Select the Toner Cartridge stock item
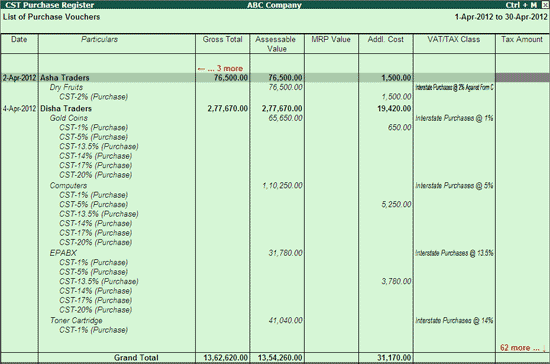This screenshot has width=550, height=364. coord(76,320)
